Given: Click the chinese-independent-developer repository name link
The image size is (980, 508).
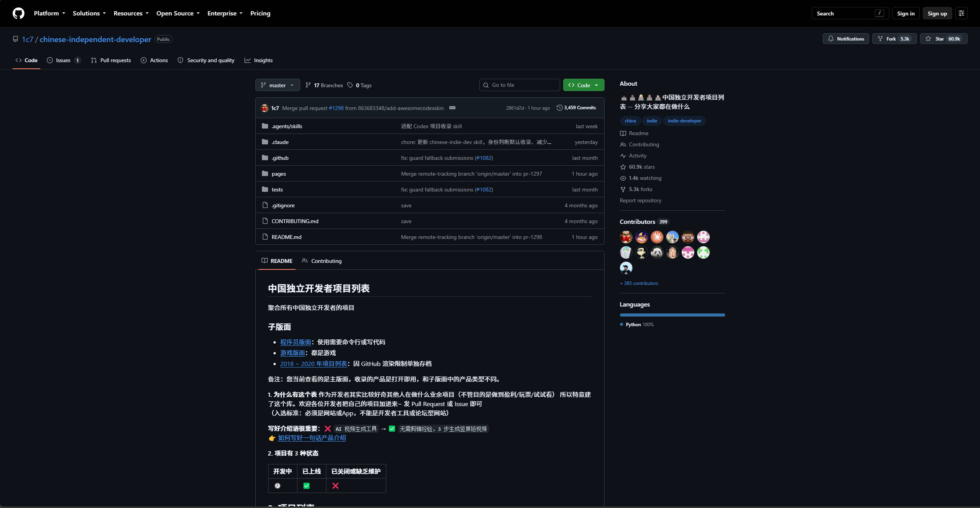Looking at the screenshot, I should click(x=95, y=39).
